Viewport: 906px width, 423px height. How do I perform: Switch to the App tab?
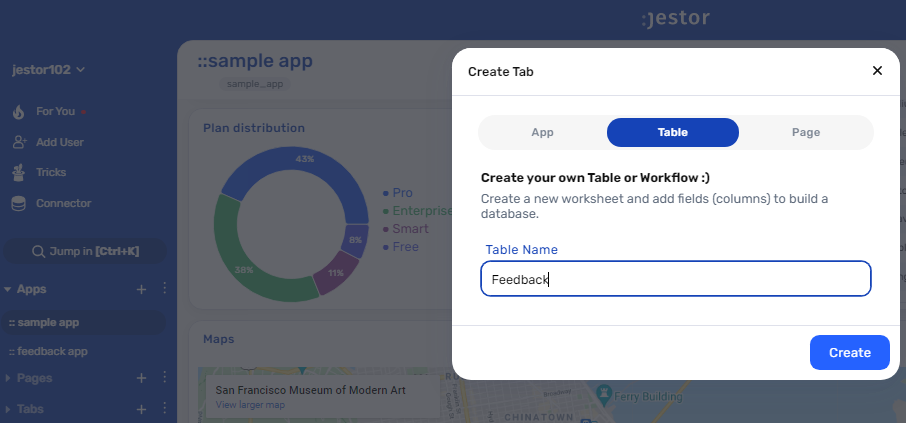[x=543, y=132]
